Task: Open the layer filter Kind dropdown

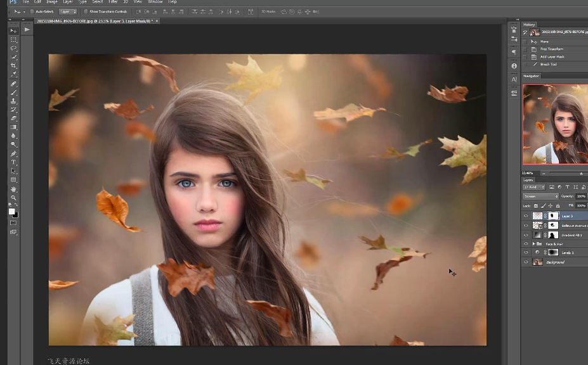Action: click(534, 187)
